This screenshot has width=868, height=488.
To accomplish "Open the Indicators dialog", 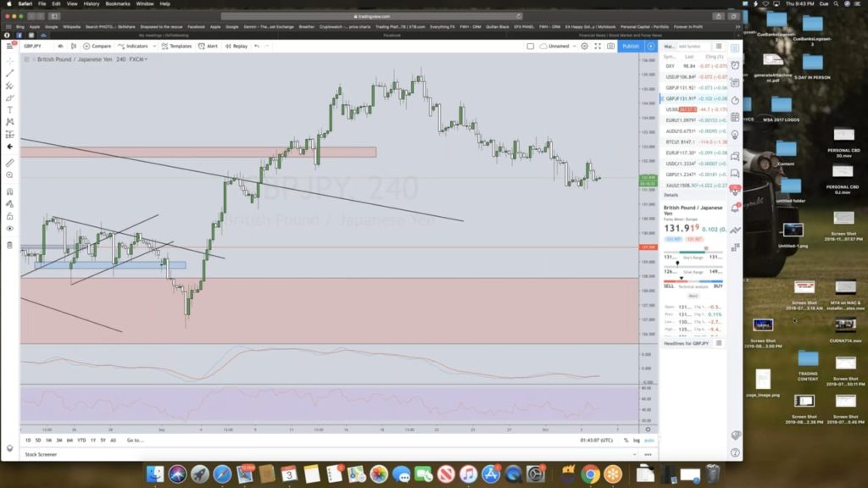I will coord(133,46).
